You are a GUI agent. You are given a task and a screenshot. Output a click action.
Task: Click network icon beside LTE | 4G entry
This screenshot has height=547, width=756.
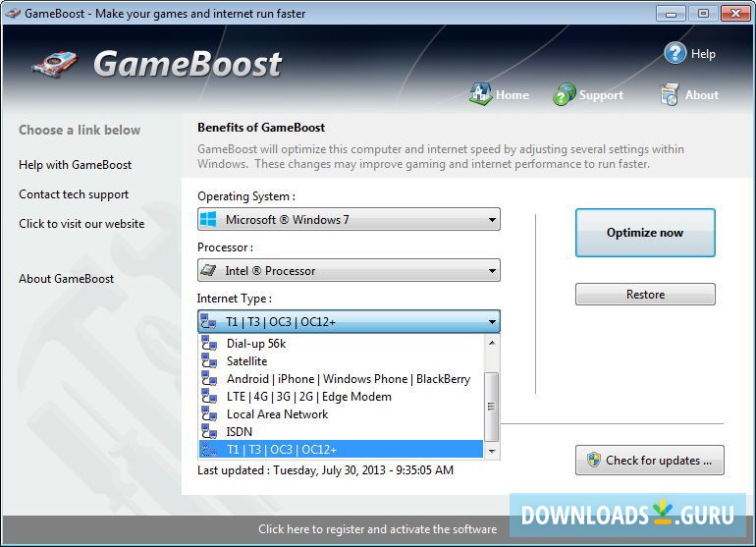[209, 397]
